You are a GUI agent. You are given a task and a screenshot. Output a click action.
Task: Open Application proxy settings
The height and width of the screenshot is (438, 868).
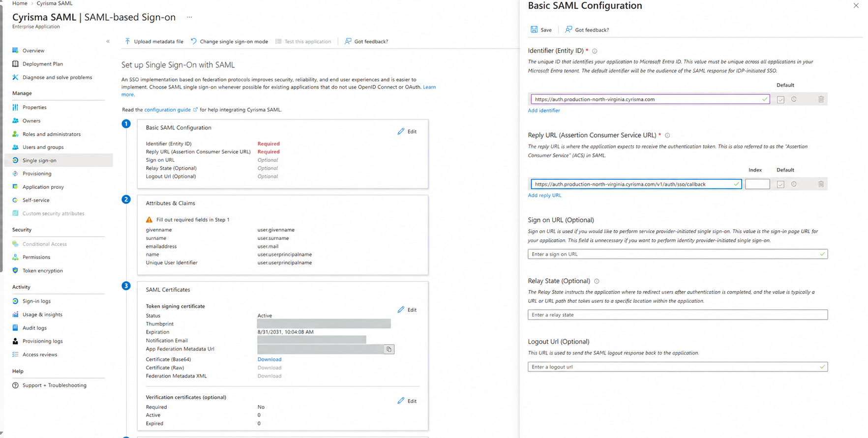43,187
